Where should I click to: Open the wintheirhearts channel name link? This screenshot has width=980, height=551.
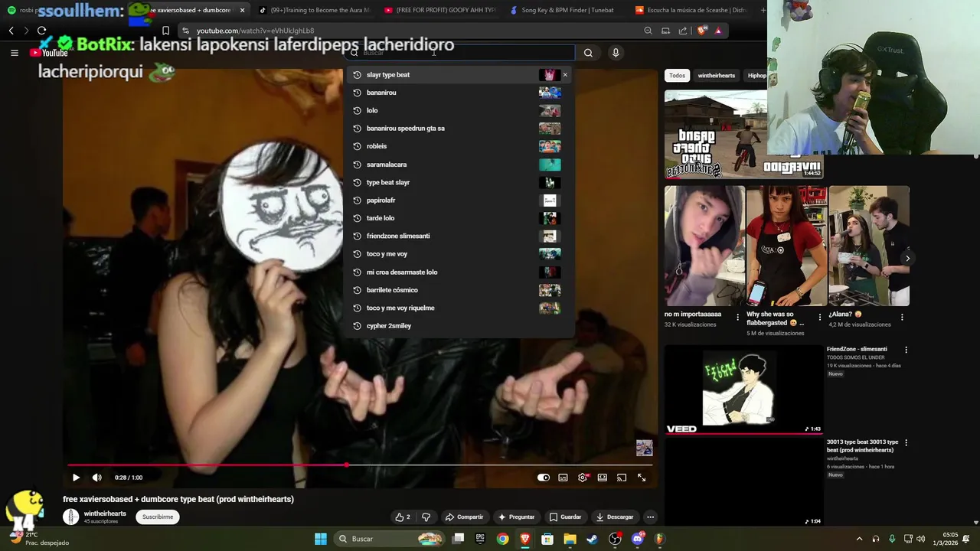pyautogui.click(x=105, y=514)
